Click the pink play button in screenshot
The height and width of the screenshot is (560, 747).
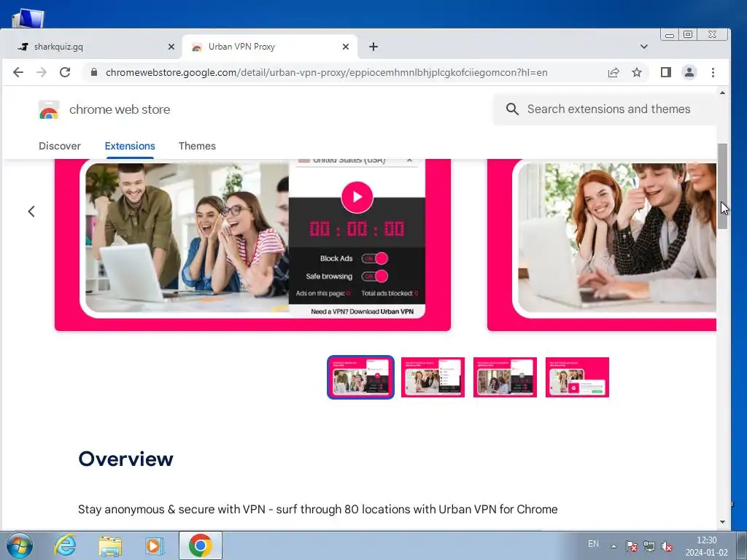tap(357, 197)
